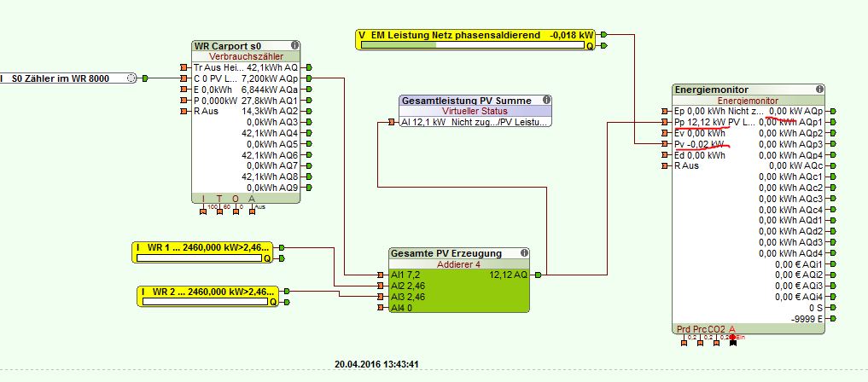Open info icon of WR Carport s0 block
868x382 pixels.
[x=295, y=45]
